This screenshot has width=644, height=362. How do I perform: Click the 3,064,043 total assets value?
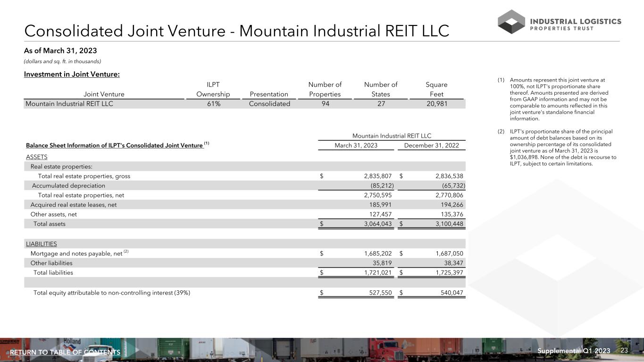point(378,224)
